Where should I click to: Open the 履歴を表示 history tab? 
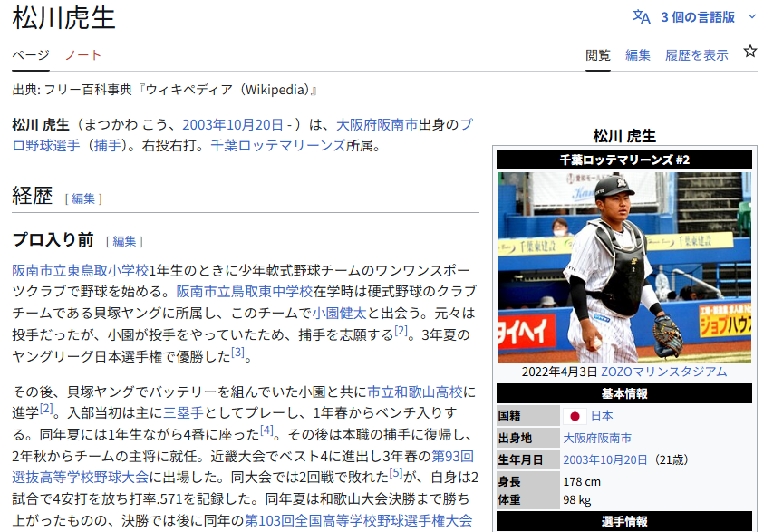click(697, 55)
